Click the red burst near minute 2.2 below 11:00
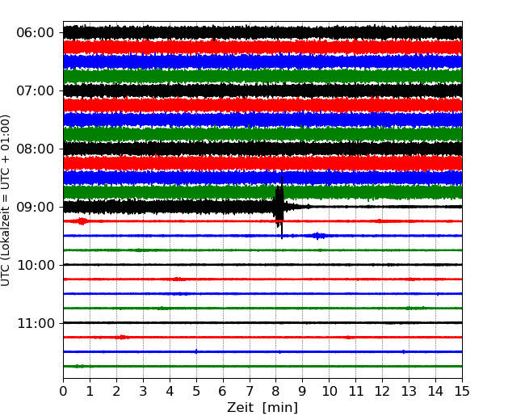The height and width of the screenshot is (420, 525). click(x=122, y=337)
